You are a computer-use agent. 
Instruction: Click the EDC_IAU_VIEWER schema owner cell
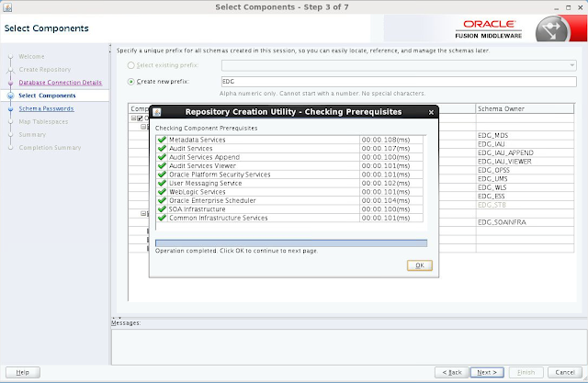coord(525,161)
